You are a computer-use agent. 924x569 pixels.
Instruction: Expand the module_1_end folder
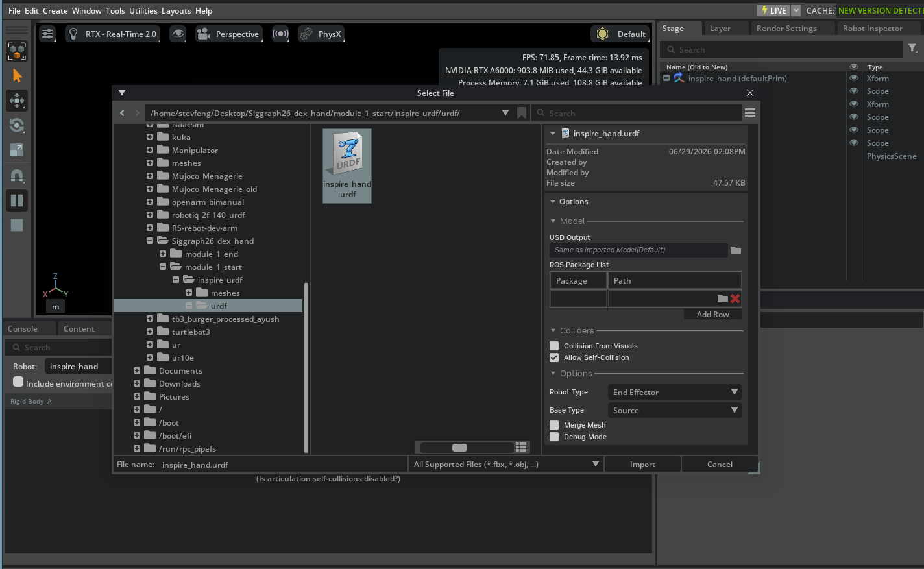(163, 254)
